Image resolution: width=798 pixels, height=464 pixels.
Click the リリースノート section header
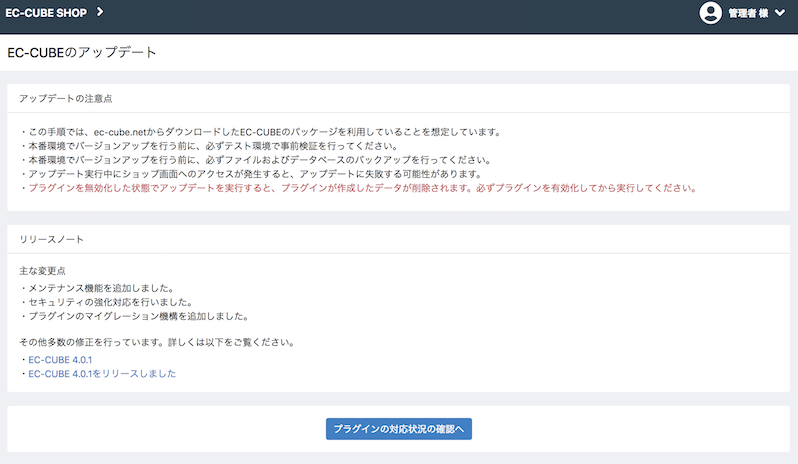51,240
